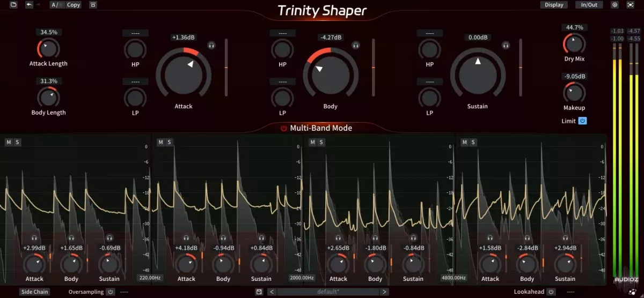The image size is (644, 298).
Task: Click the Copy button
Action: [x=74, y=5]
